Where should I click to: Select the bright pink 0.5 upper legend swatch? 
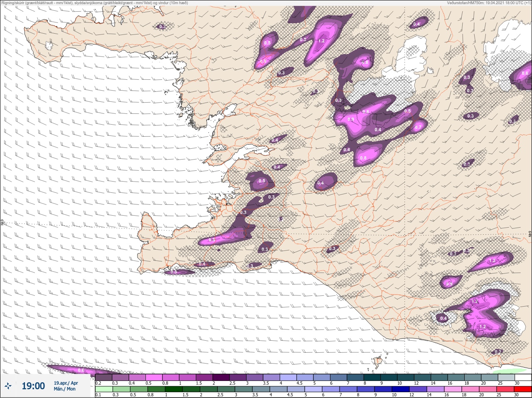[x=154, y=377]
